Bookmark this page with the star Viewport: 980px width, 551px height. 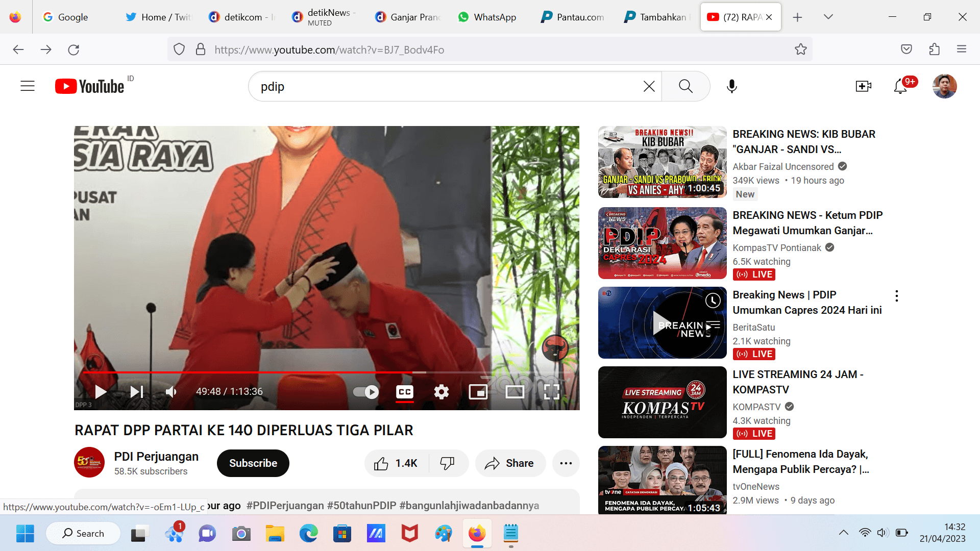coord(801,49)
